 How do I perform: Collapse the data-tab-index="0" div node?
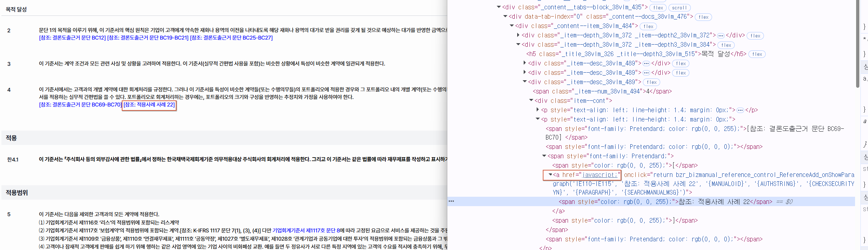point(505,17)
